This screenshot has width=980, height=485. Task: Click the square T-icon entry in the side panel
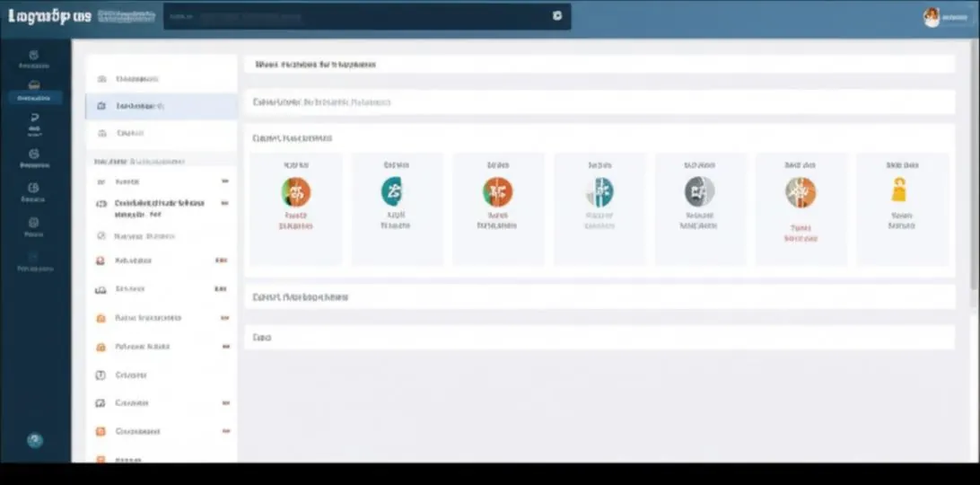click(x=162, y=375)
